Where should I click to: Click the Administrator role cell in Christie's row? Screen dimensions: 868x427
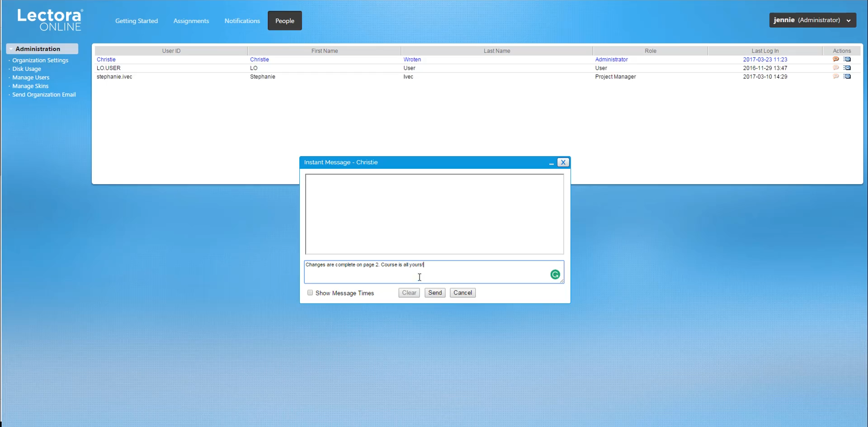coord(611,59)
